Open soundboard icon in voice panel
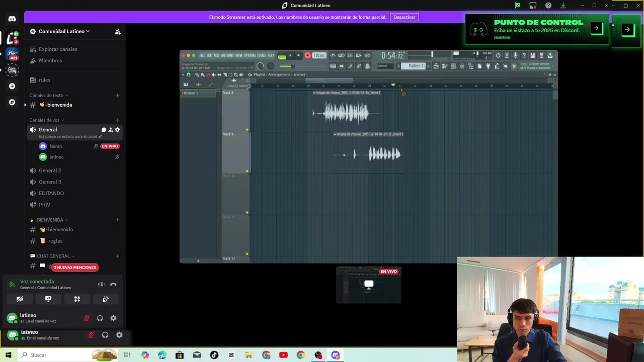Viewport: 644px width, 362px height. (106, 299)
